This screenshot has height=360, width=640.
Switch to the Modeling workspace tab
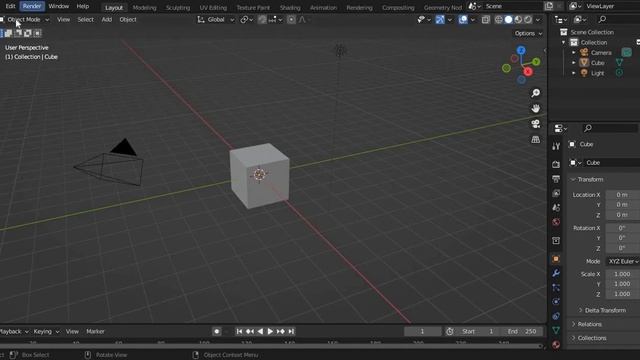(144, 7)
